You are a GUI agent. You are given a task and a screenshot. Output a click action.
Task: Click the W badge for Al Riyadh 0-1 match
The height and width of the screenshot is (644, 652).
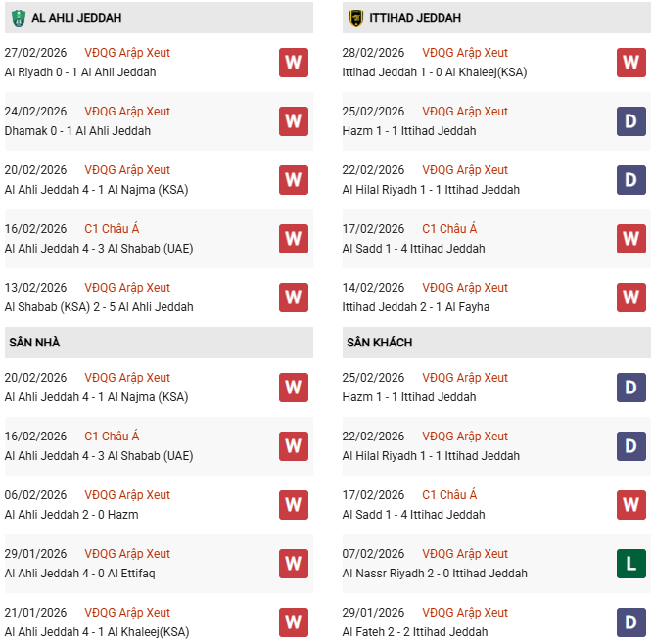pos(294,63)
